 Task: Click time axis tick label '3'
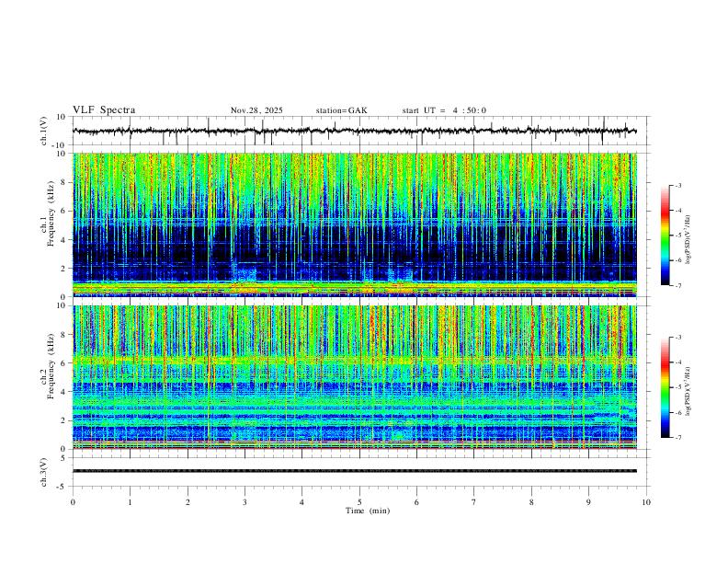(245, 502)
